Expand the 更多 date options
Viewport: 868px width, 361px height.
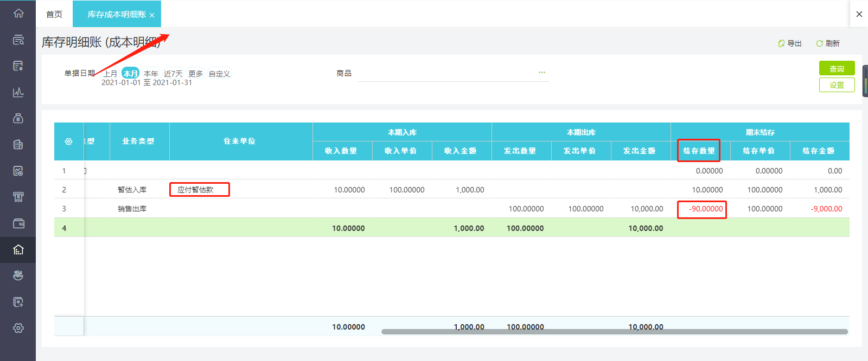196,74
